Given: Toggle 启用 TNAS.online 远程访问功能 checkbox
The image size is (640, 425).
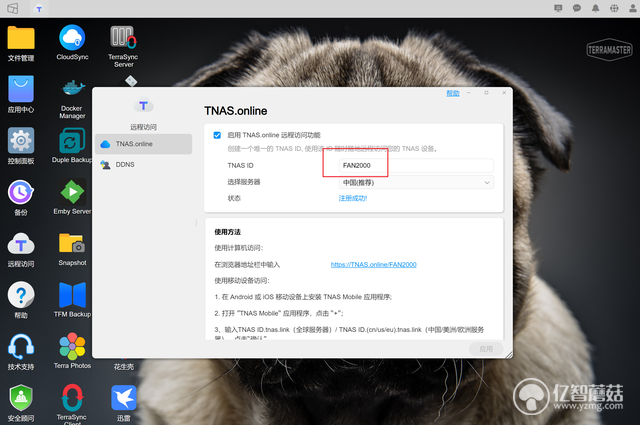Looking at the screenshot, I should 217,135.
